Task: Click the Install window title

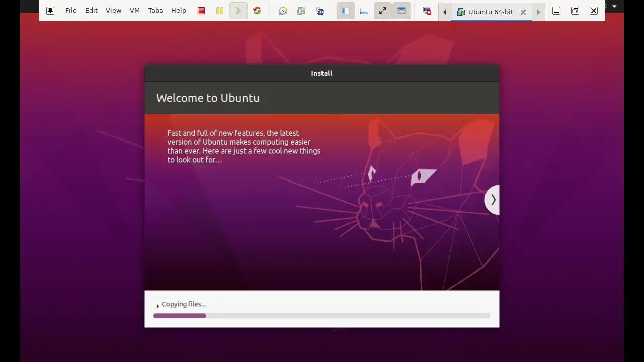Action: (321, 73)
